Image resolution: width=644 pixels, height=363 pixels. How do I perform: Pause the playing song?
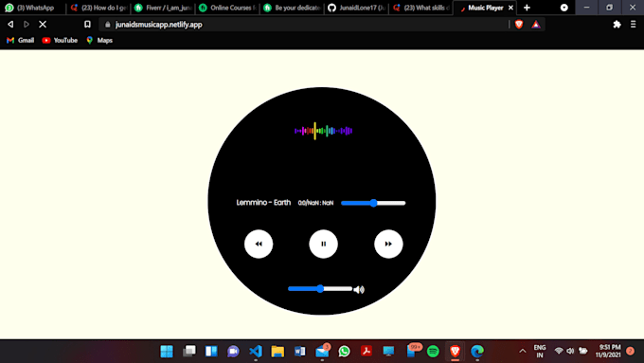323,244
